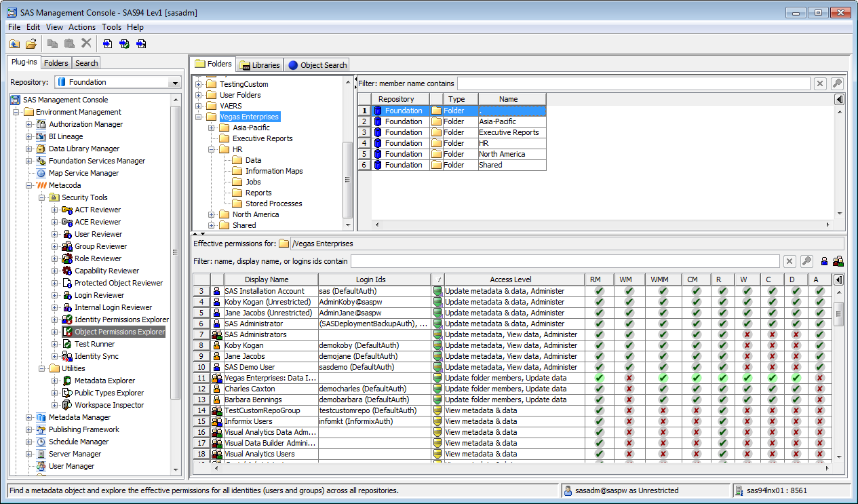Toggle the upper table column chooser
This screenshot has width=858, height=504.
(839, 99)
